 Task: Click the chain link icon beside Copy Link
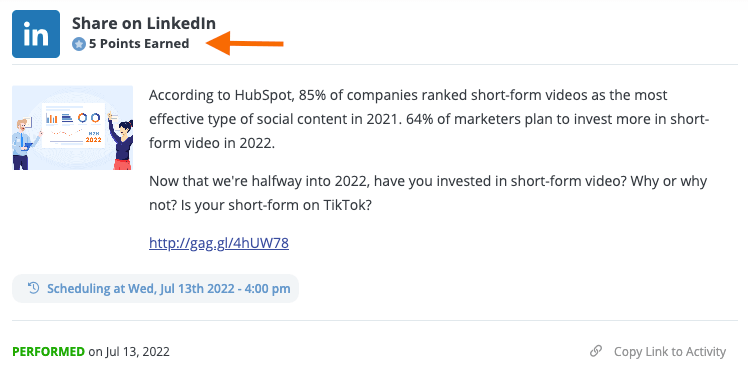click(596, 351)
